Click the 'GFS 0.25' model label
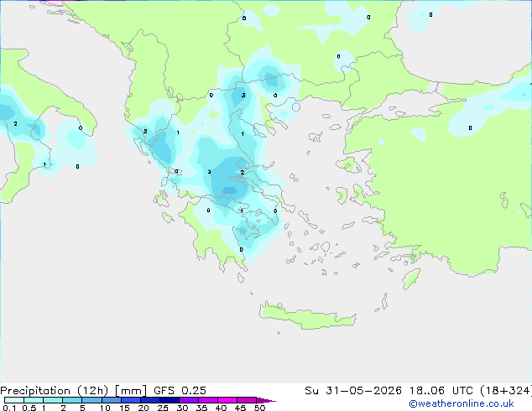Image resolution: width=532 pixels, height=411 pixels. 180,391
